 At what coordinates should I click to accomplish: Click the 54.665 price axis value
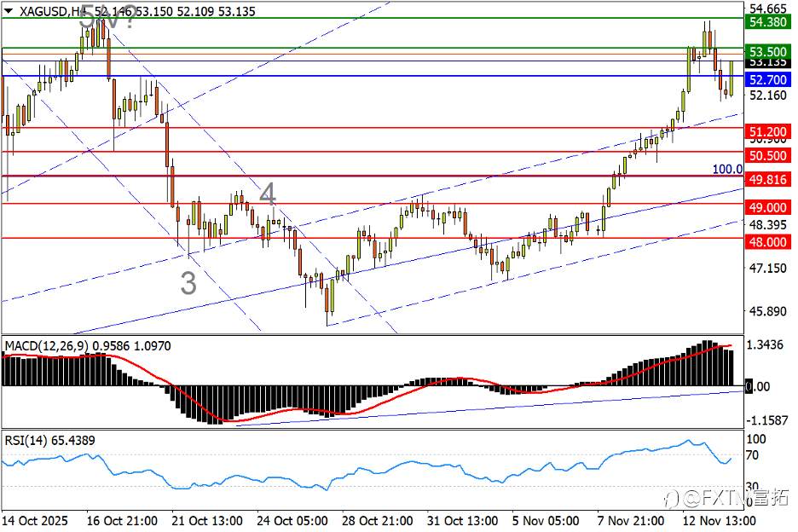[x=768, y=9]
